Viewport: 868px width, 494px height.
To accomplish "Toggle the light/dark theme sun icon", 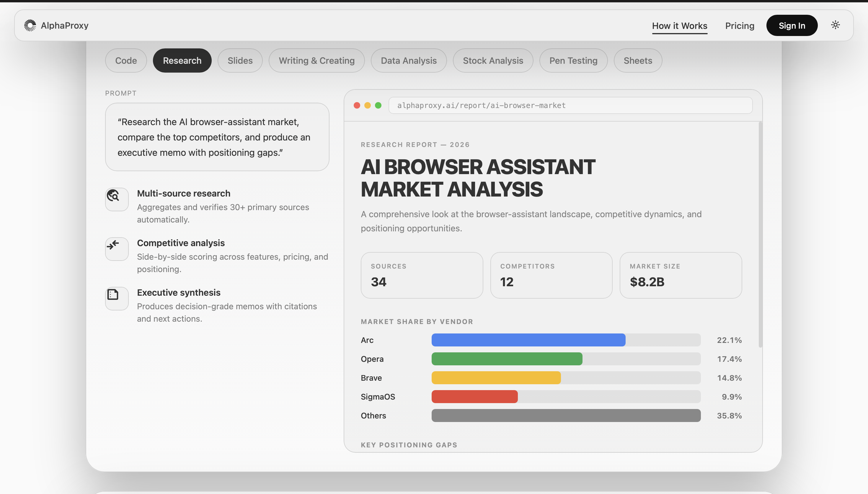I will click(x=835, y=25).
